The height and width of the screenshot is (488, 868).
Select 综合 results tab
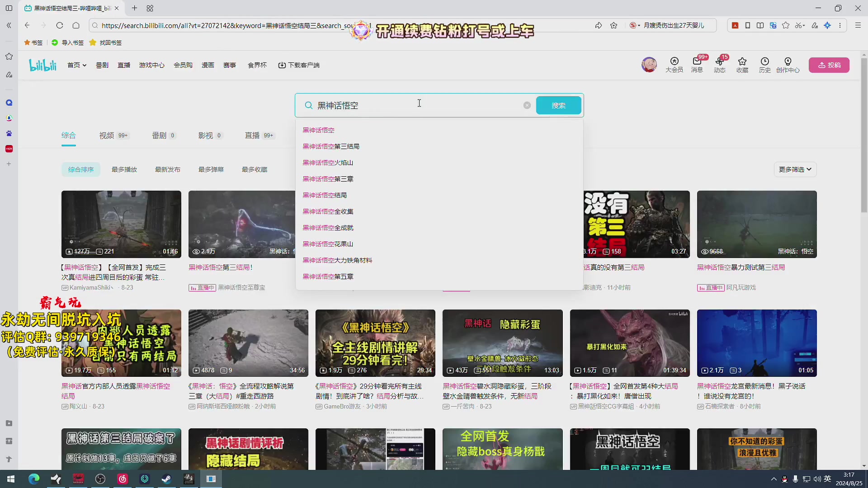pos(69,136)
